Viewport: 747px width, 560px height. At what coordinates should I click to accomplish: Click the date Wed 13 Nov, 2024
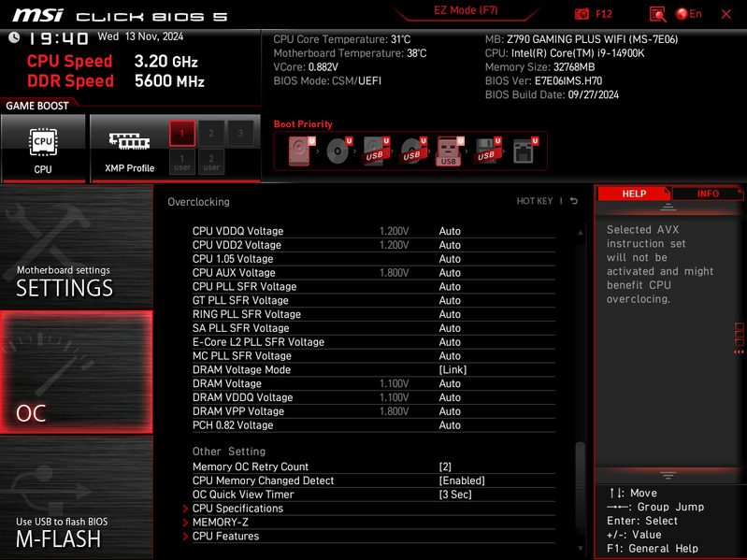(140, 36)
